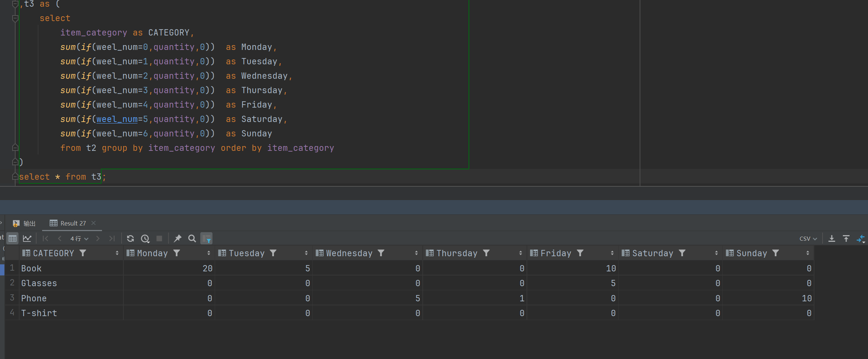Open the chart view icon
Viewport: 868px width, 359px height.
(x=27, y=238)
